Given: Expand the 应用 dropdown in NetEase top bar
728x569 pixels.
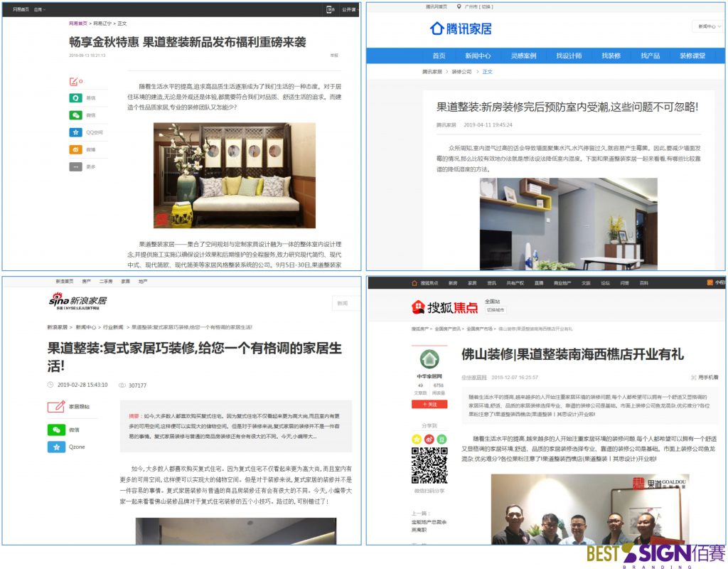Looking at the screenshot, I should pyautogui.click(x=40, y=9).
